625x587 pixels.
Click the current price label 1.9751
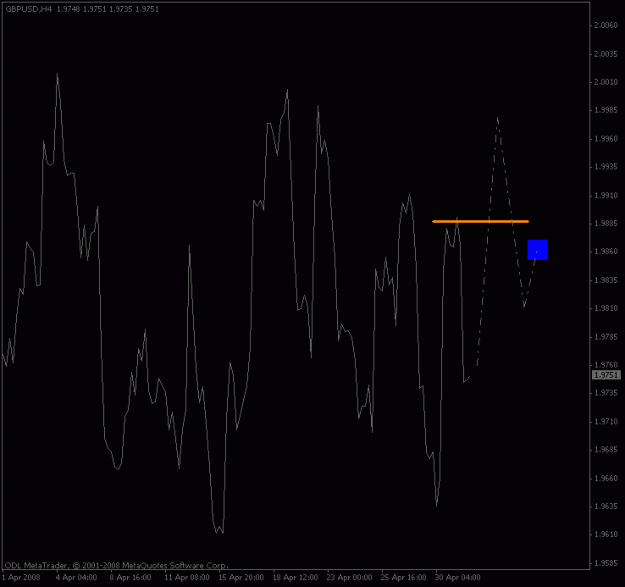click(x=606, y=375)
